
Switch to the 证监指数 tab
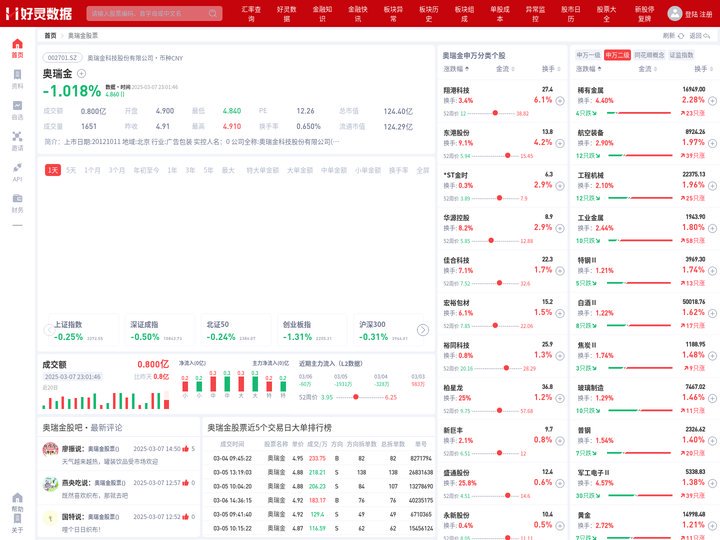click(x=681, y=55)
